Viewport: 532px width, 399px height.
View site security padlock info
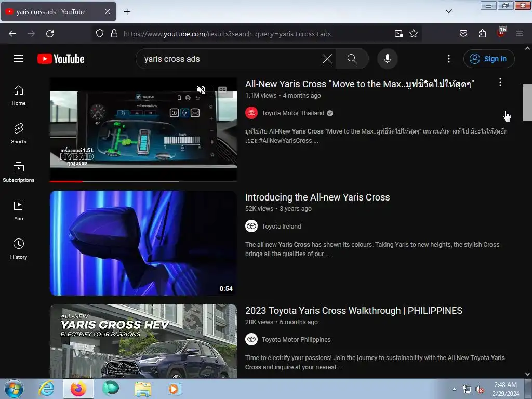click(114, 34)
